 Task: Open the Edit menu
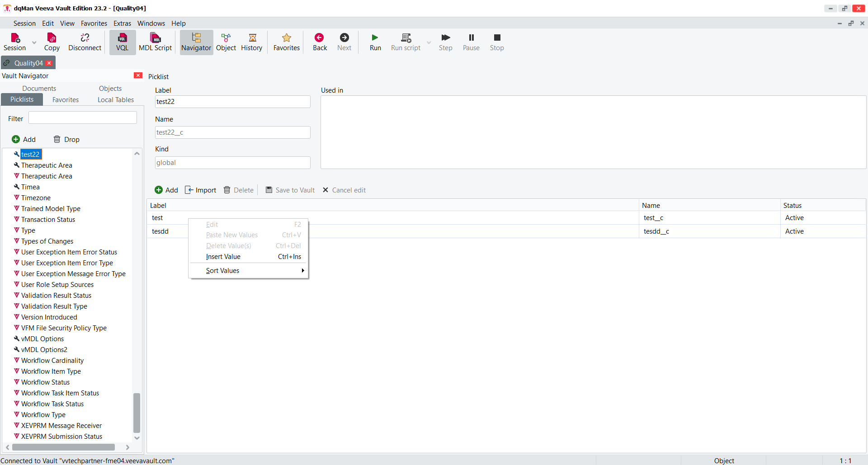point(48,23)
